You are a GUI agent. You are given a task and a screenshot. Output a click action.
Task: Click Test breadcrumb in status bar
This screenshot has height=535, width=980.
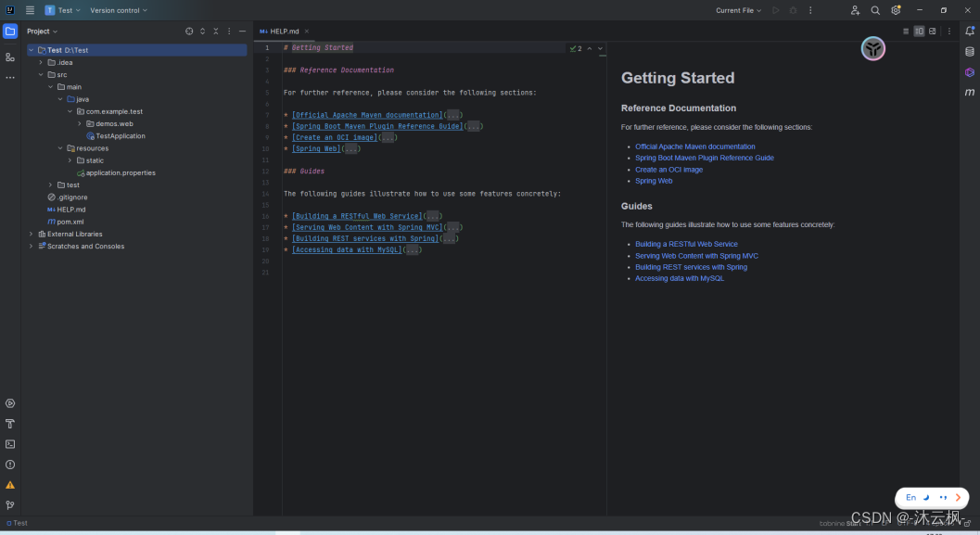point(17,523)
